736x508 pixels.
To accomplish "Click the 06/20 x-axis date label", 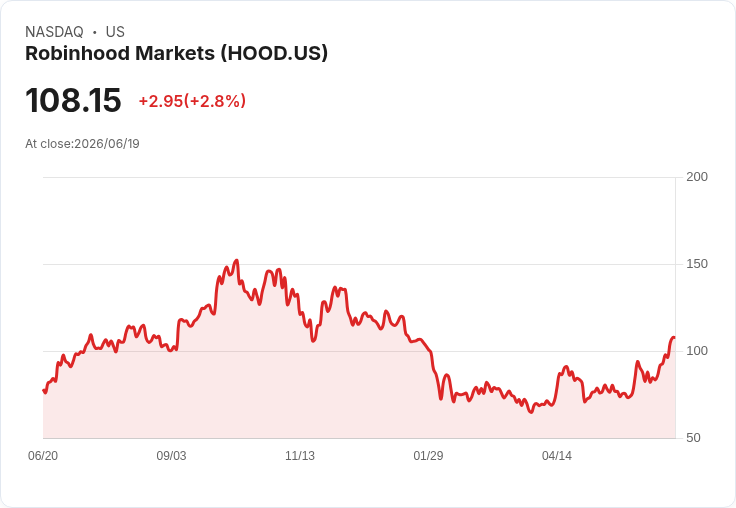I will 43,455.
